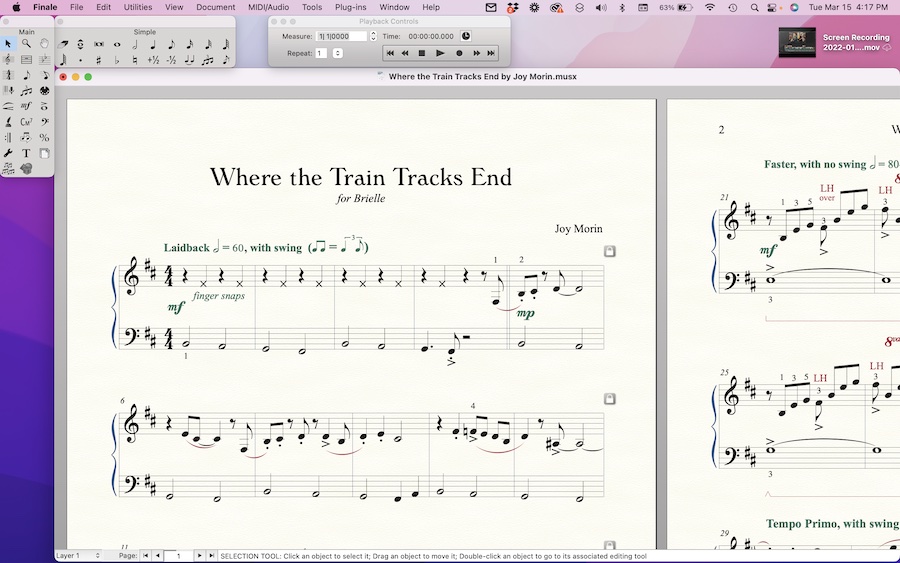Select the Eraser in Simple palette

point(63,44)
